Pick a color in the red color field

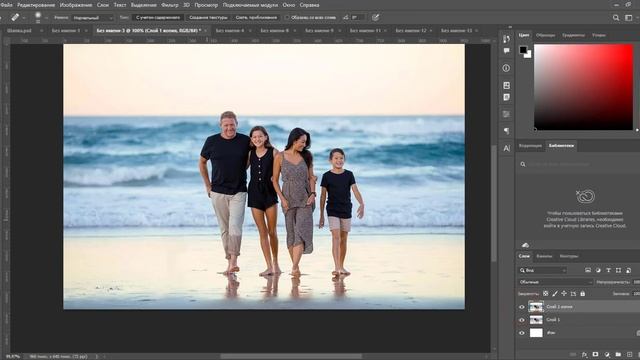pyautogui.click(x=583, y=87)
